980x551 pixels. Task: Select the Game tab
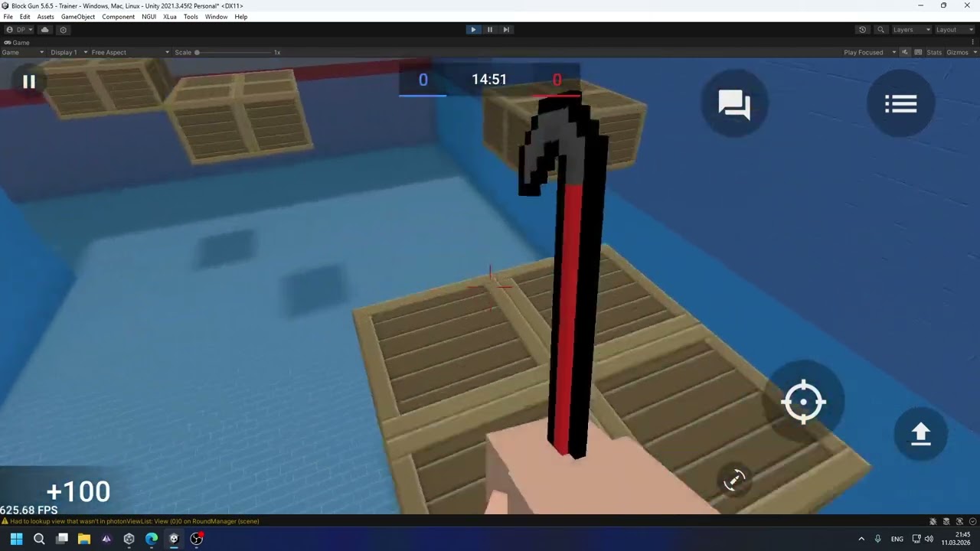(17, 43)
